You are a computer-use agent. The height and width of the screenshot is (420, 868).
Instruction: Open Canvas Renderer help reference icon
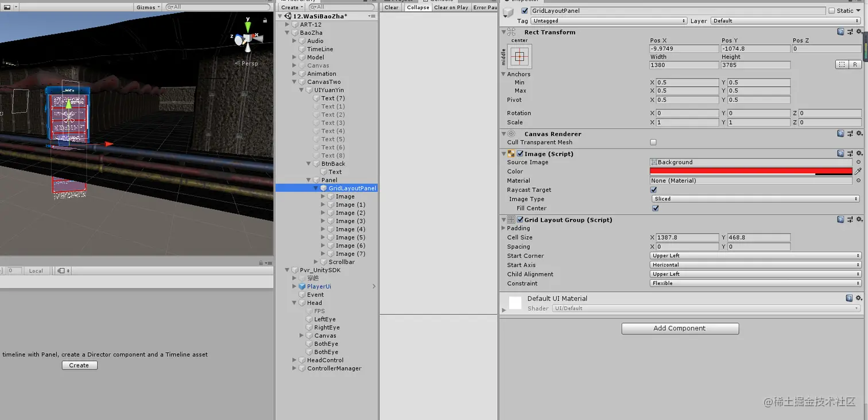coord(840,134)
